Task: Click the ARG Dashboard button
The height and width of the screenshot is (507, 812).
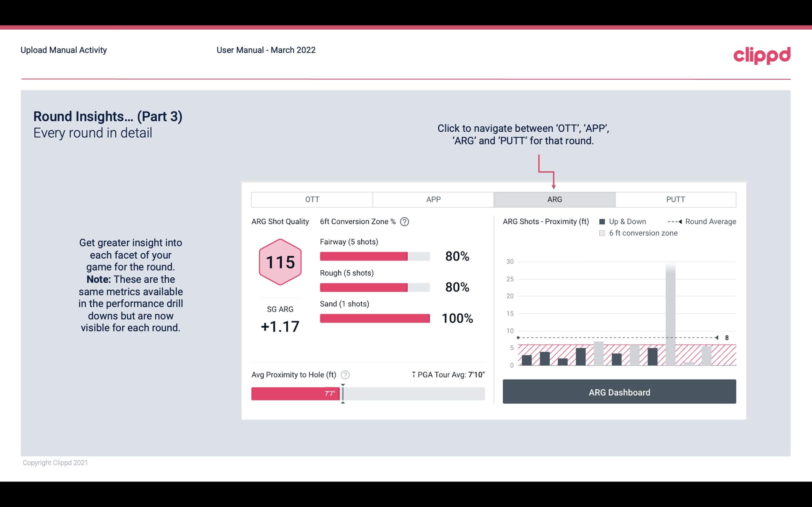Action: tap(619, 392)
